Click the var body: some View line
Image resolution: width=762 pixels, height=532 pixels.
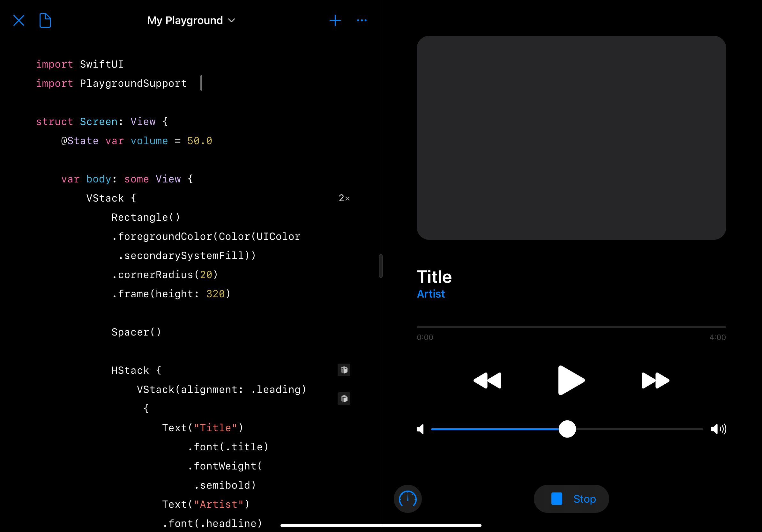click(x=127, y=179)
